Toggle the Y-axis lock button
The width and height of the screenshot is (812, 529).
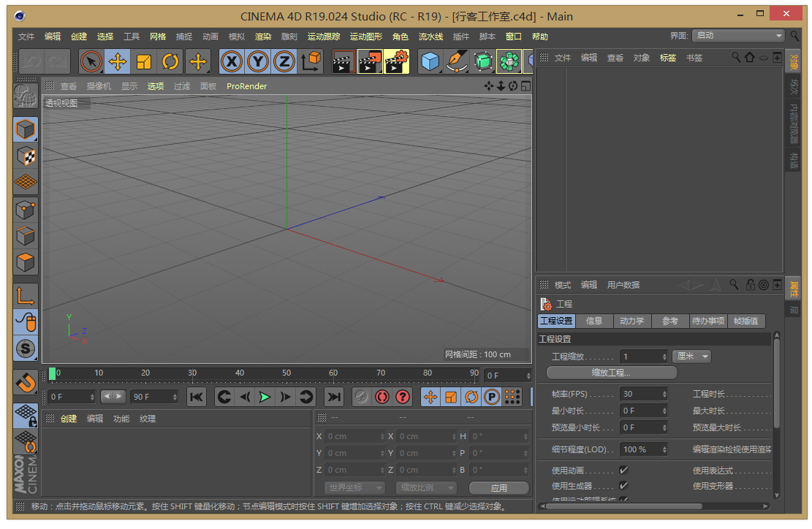[258, 61]
